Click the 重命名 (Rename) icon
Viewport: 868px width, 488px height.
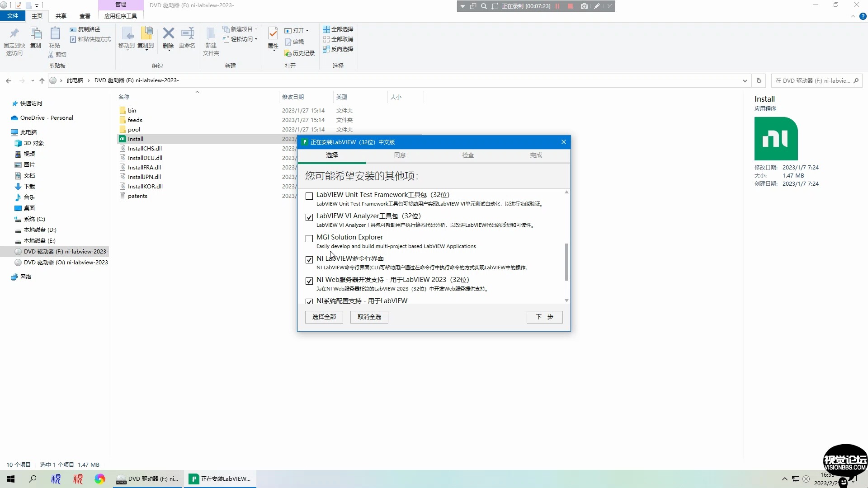click(187, 38)
